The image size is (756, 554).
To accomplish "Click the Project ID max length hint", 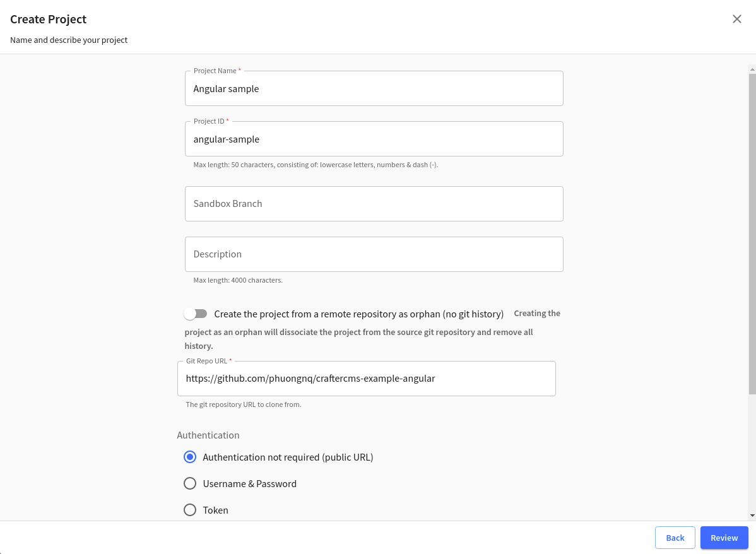I will click(x=316, y=165).
